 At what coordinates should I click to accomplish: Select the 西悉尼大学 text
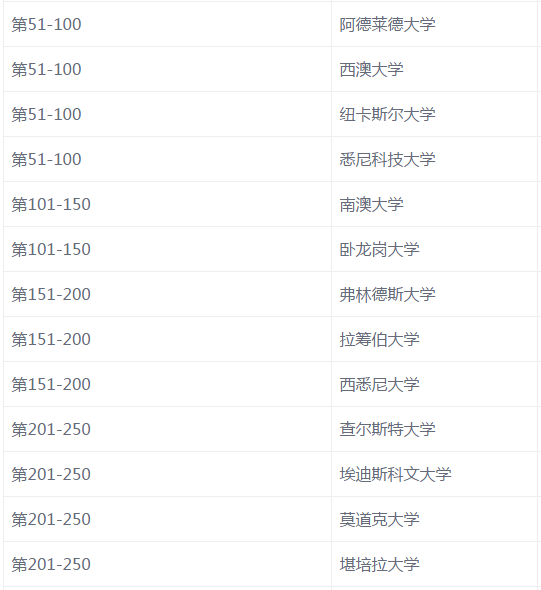tap(379, 384)
